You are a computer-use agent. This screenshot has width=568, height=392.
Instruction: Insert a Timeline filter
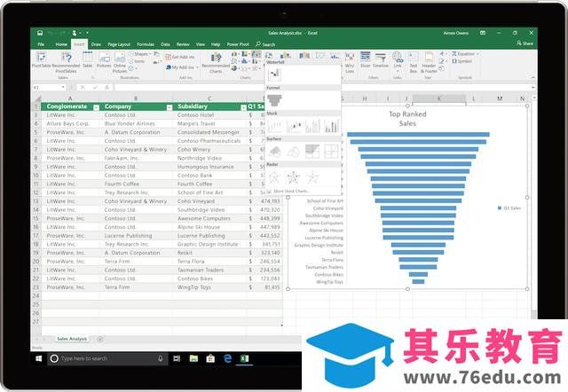click(x=381, y=60)
